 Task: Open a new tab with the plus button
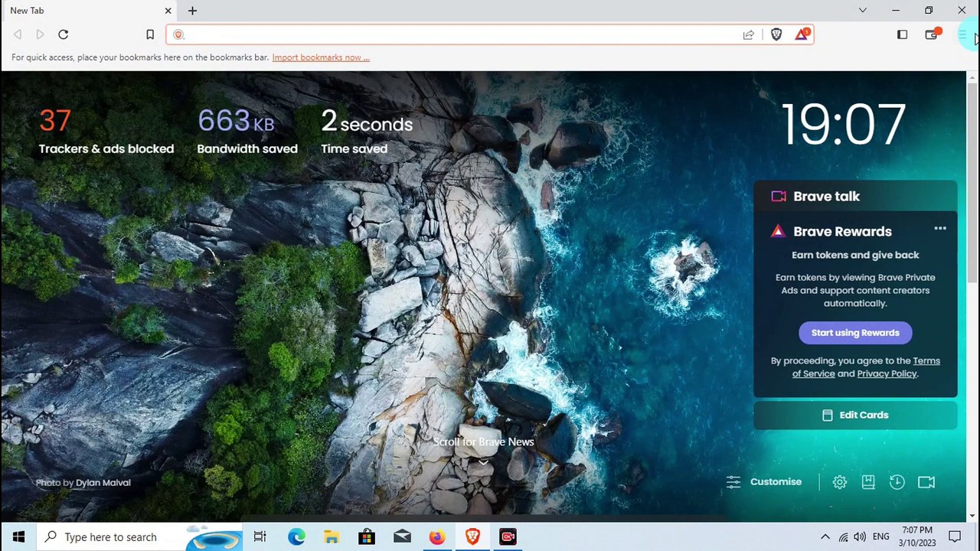point(192,11)
